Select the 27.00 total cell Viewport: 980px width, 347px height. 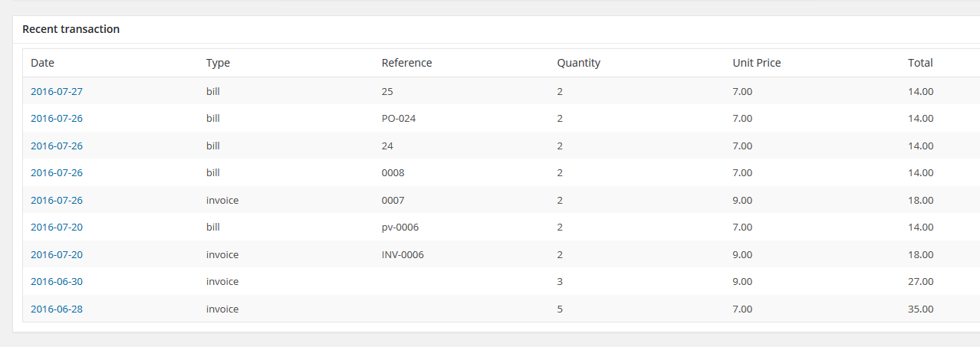pos(921,282)
